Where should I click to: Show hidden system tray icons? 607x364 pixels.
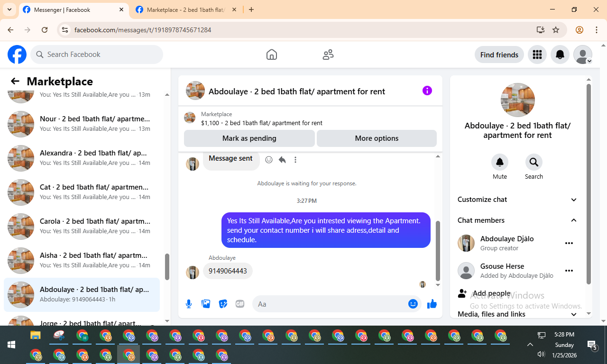pos(530,345)
